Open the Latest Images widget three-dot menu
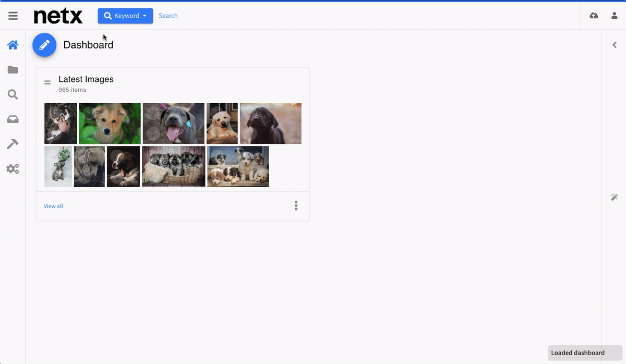This screenshot has width=626, height=364. pos(296,205)
